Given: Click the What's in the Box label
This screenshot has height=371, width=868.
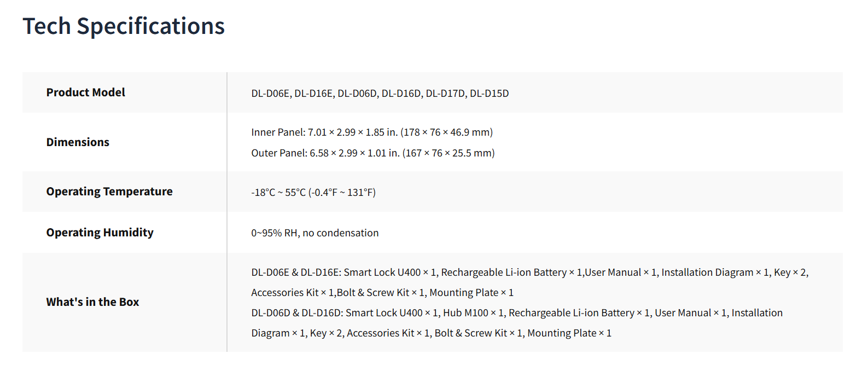Looking at the screenshot, I should [x=92, y=302].
